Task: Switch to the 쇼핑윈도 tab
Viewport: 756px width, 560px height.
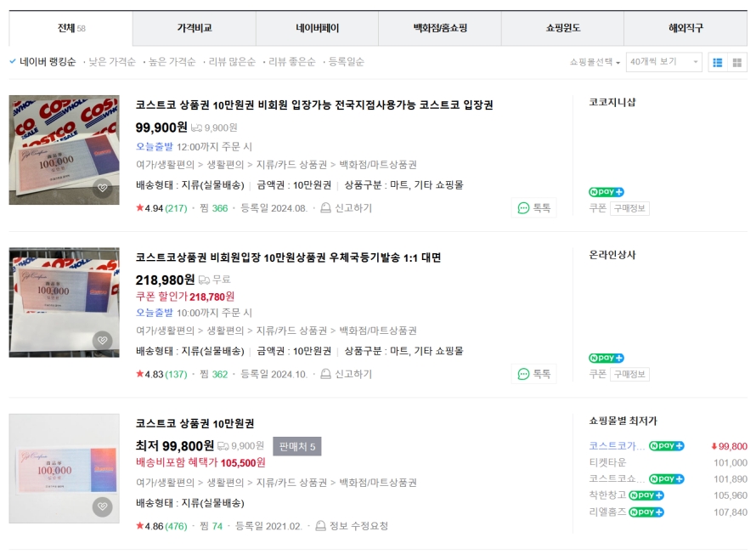Action: 562,28
